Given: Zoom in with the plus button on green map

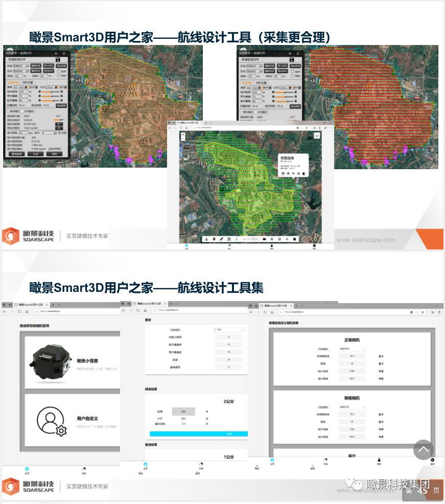Looking at the screenshot, I should (x=183, y=134).
